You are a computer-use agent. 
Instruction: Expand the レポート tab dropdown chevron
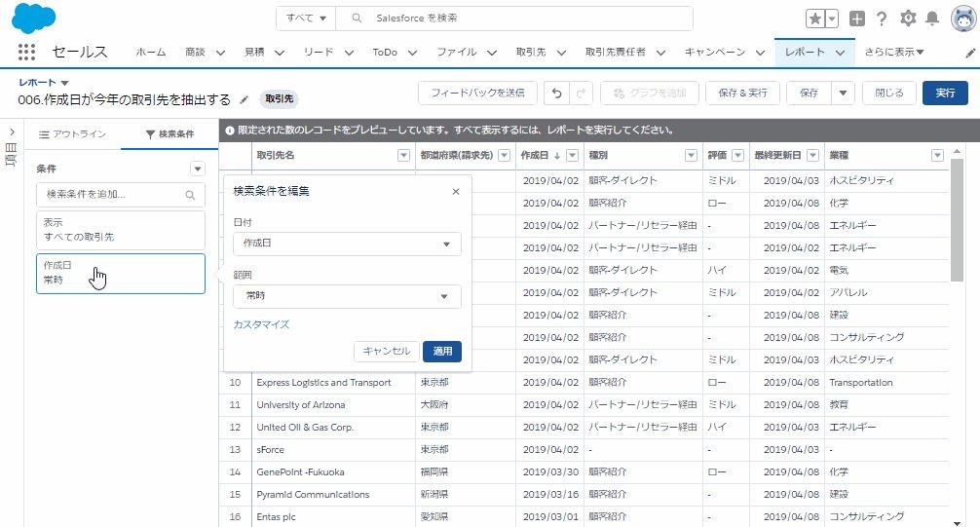[840, 53]
